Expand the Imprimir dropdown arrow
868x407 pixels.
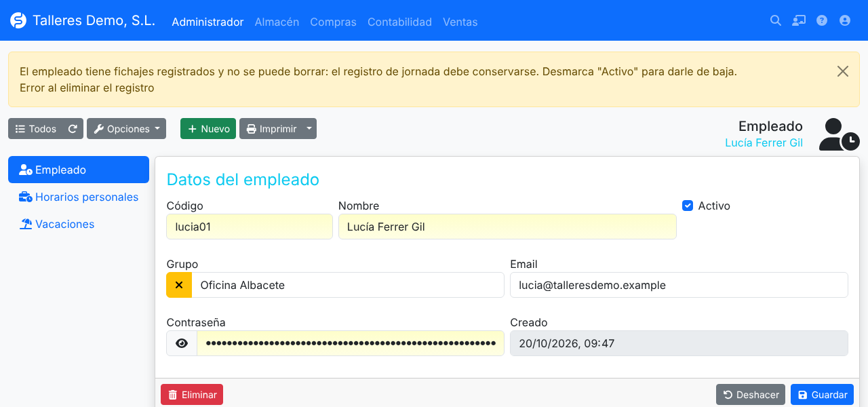309,129
